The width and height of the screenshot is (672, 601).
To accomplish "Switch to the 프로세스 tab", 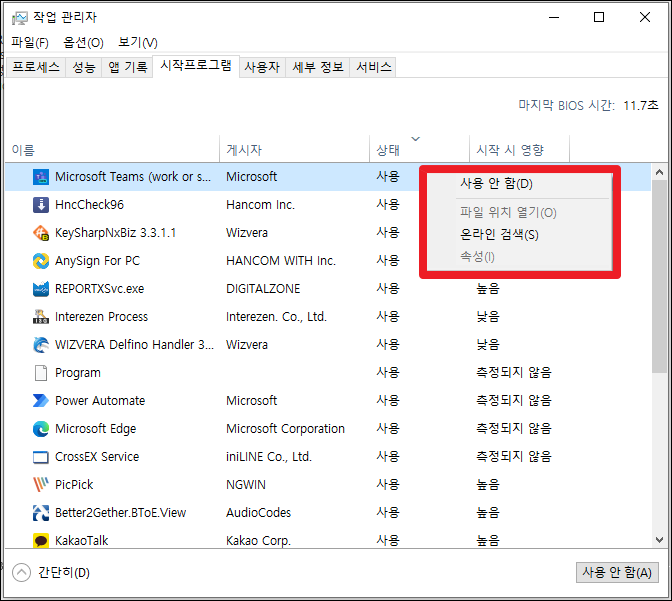I will click(36, 67).
